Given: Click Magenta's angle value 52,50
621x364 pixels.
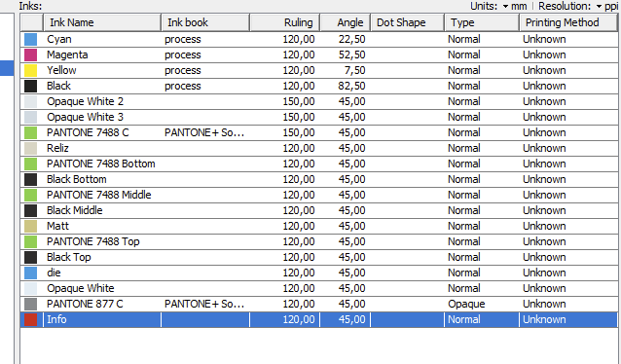Looking at the screenshot, I should coord(351,55).
